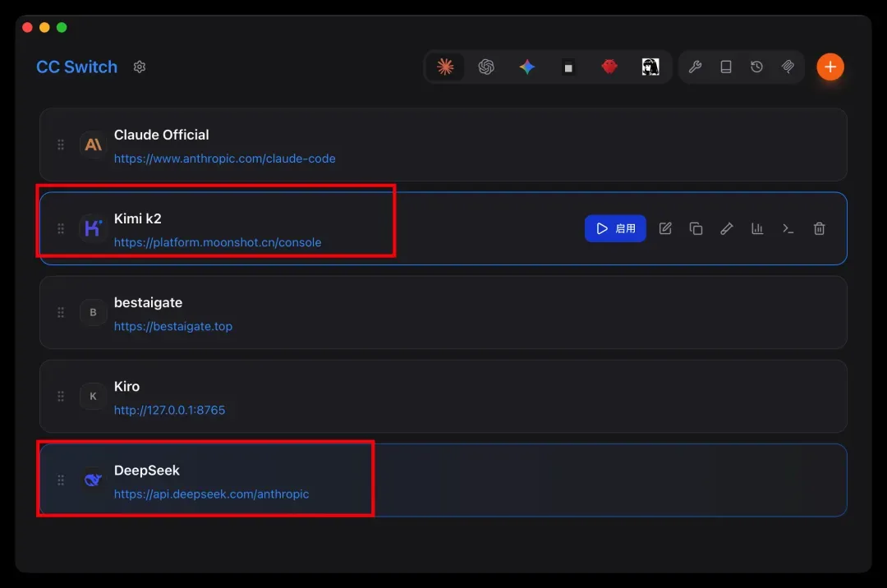This screenshot has width=887, height=588.
Task: Add a new provider with orange plus button
Action: (x=830, y=67)
